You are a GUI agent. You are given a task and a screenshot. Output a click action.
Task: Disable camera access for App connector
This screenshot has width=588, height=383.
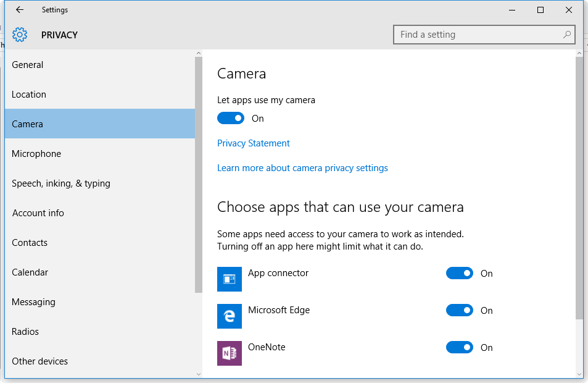pyautogui.click(x=460, y=273)
